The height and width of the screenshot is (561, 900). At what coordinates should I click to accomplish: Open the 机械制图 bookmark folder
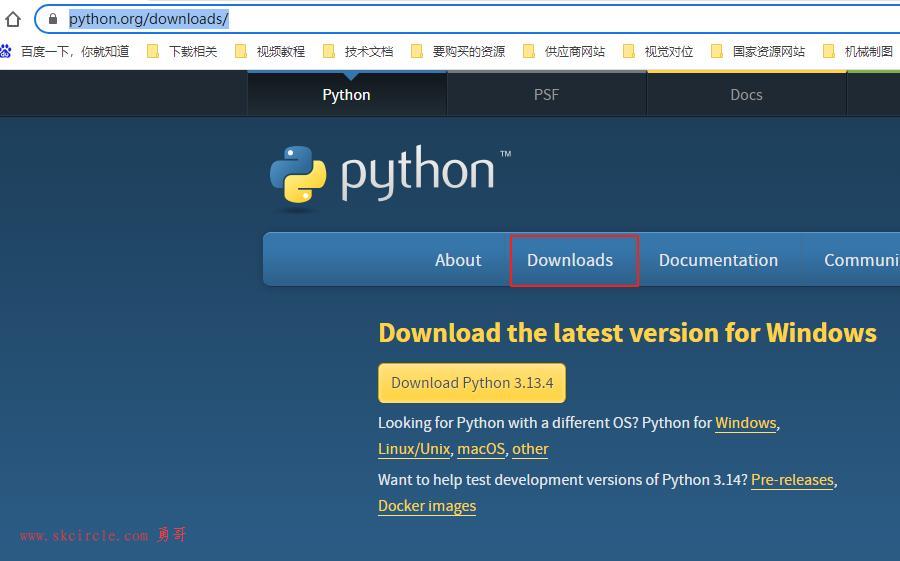pyautogui.click(x=858, y=52)
